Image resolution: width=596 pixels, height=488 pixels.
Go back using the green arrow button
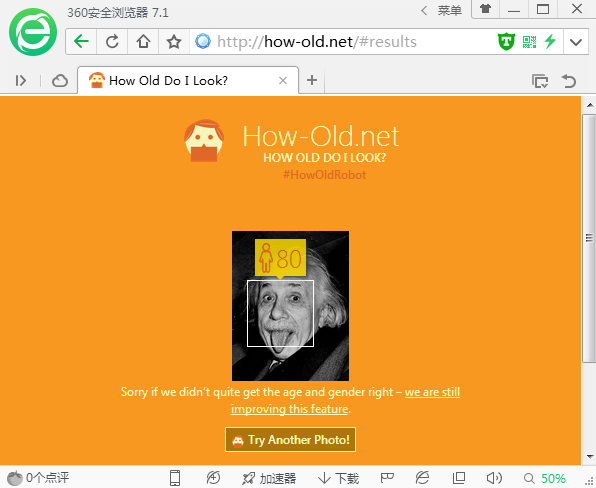tap(81, 41)
